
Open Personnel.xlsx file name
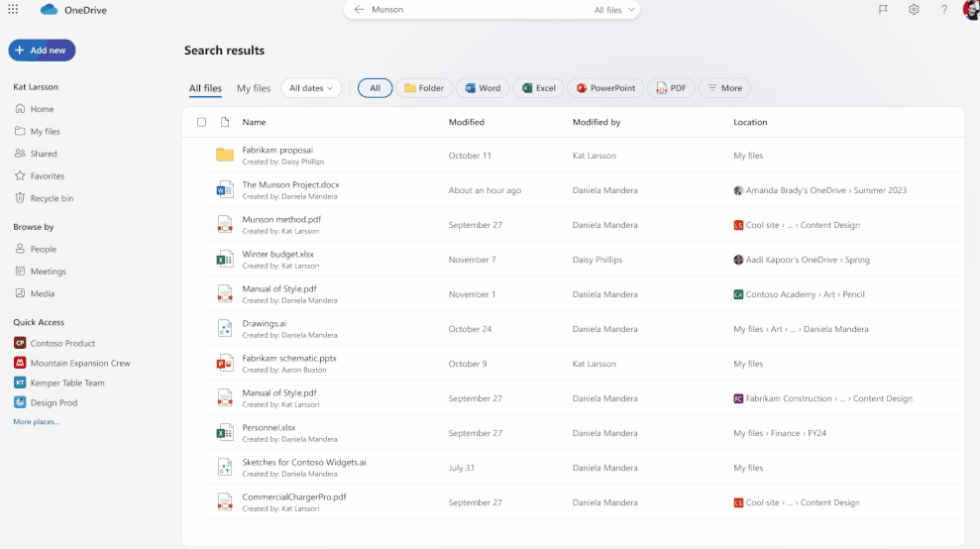[x=269, y=428]
